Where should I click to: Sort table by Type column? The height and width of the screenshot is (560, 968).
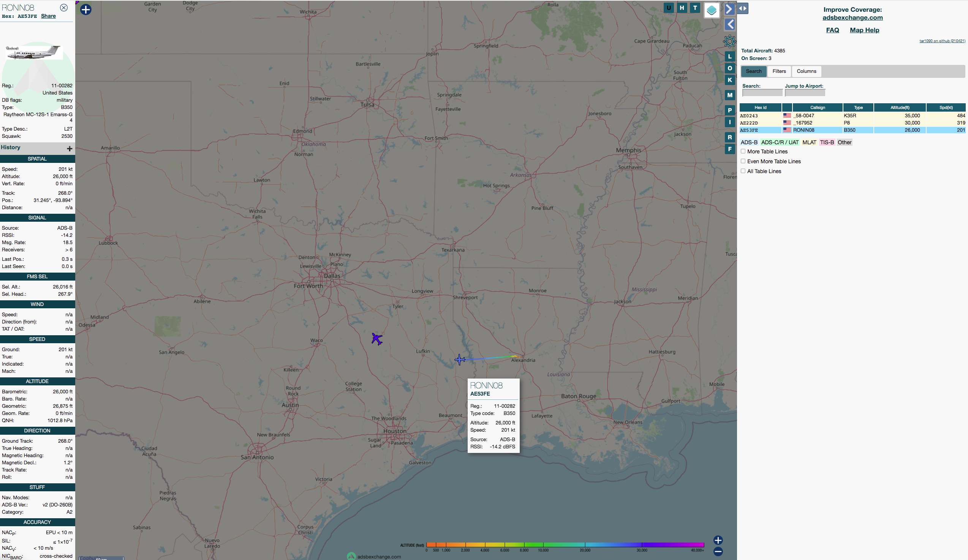coord(858,107)
